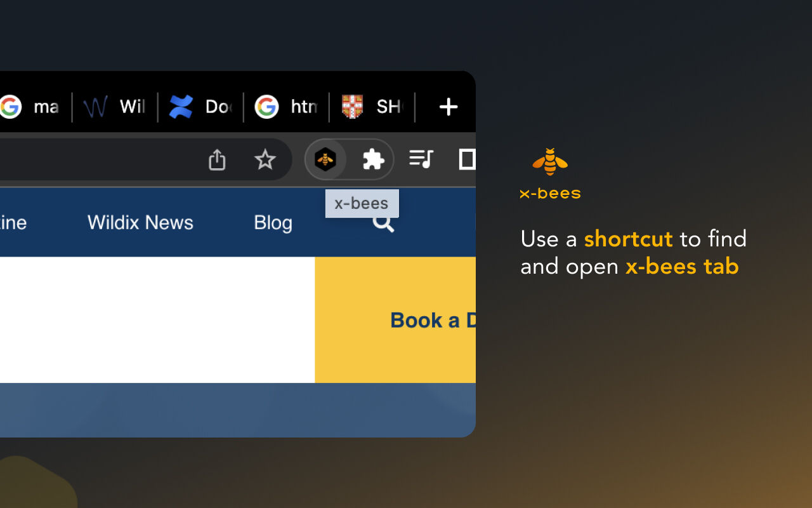Toggle the browser side panel icon
The image size is (812, 508).
click(x=467, y=159)
